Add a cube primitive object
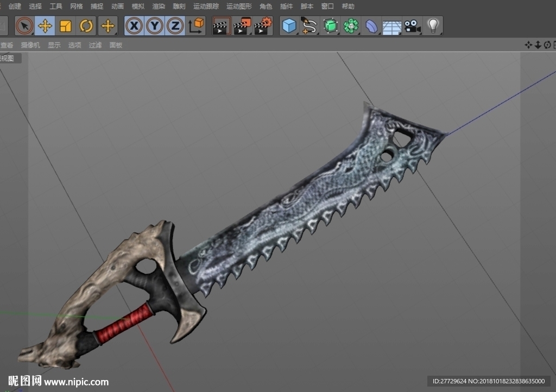Viewport: 556px width, 392px height. click(289, 26)
